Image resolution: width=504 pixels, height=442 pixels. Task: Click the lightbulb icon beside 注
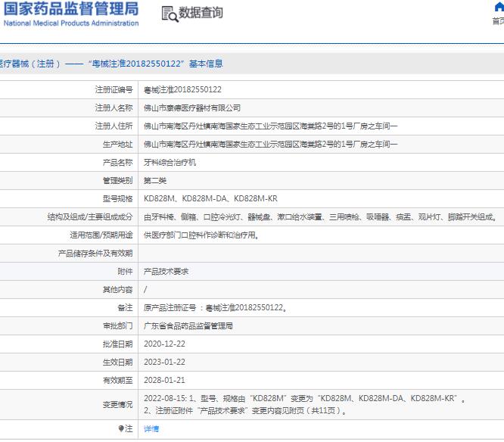(121, 428)
